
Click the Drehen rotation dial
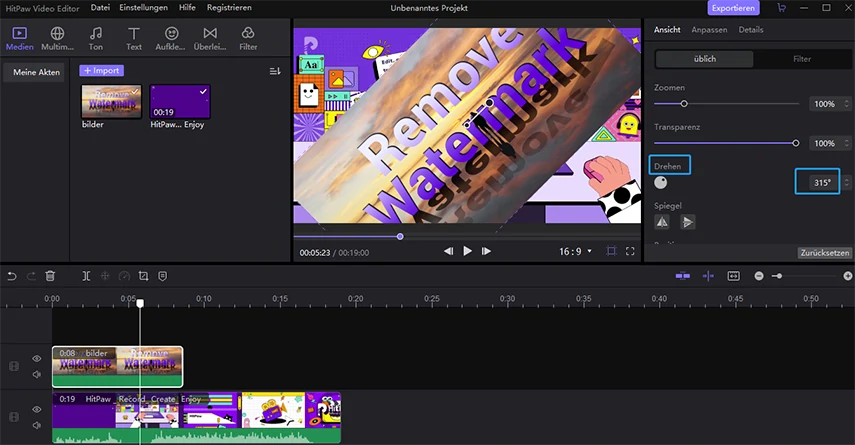pyautogui.click(x=660, y=183)
